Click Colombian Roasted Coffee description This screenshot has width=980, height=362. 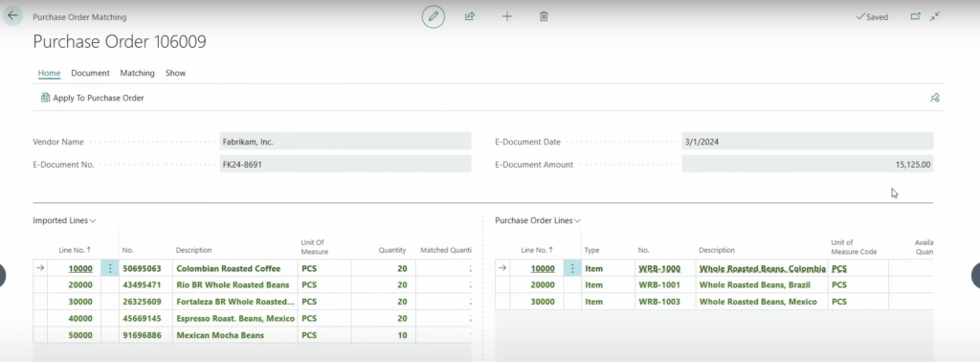pyautogui.click(x=228, y=269)
